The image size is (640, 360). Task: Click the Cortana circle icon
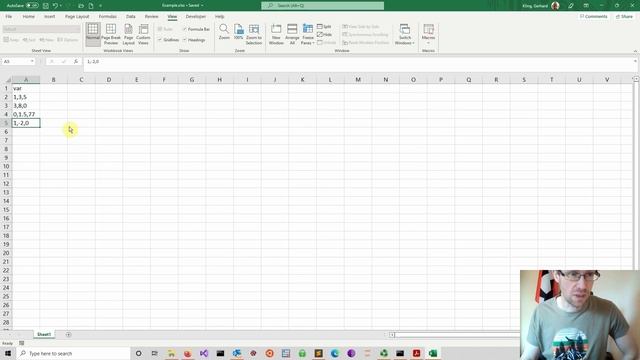coord(138,353)
